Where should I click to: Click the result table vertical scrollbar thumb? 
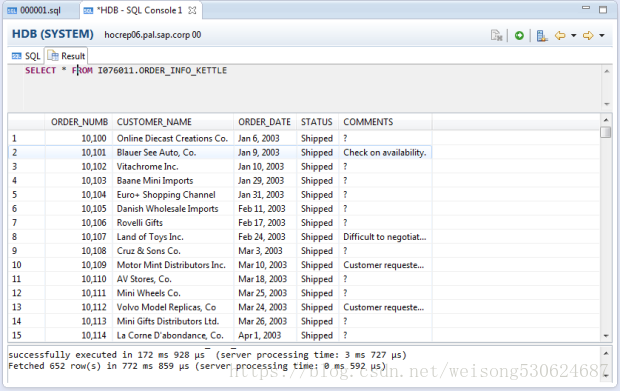(x=605, y=132)
